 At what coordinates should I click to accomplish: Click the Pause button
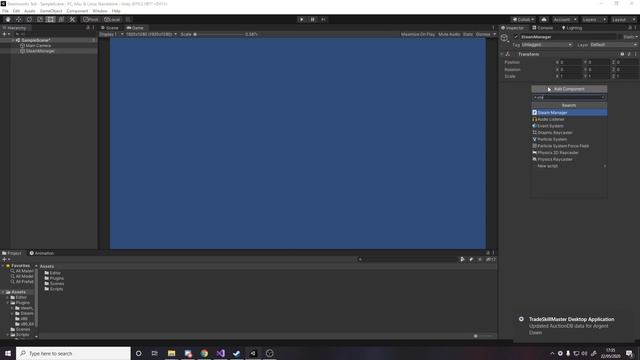pos(313,20)
